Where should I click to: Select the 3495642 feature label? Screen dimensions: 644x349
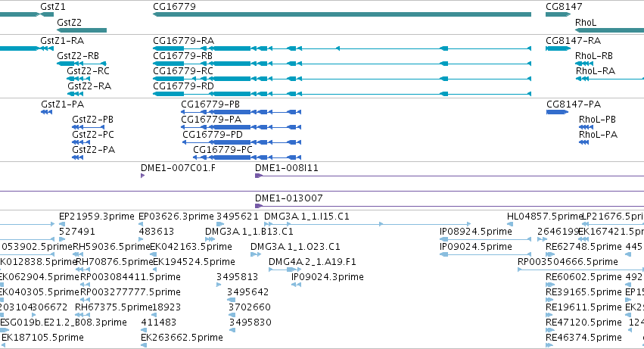(x=248, y=293)
